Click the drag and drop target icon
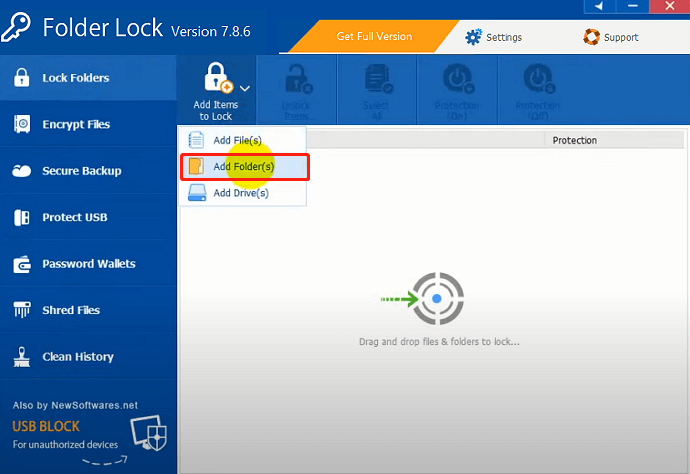Viewport: 690px width, 474px height. point(437,299)
